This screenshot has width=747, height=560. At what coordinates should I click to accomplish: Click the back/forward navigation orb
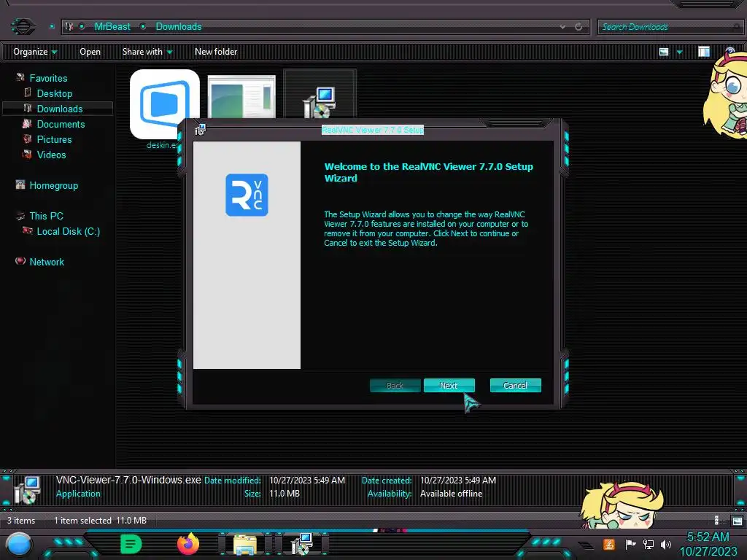pyautogui.click(x=23, y=26)
